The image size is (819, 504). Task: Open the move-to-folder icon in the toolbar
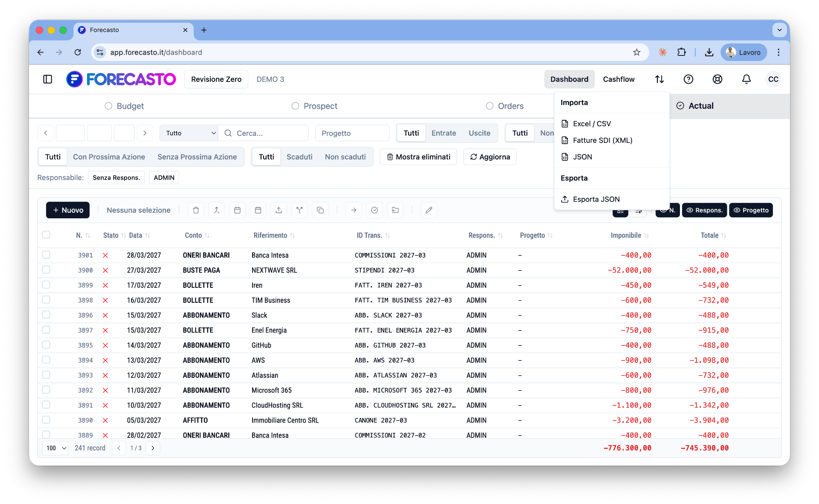pyautogui.click(x=395, y=210)
